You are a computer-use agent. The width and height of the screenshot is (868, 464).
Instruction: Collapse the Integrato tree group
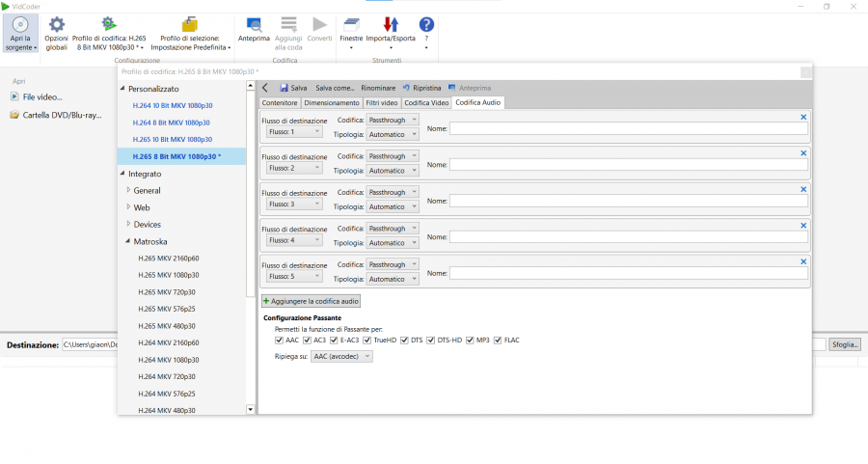(x=122, y=174)
